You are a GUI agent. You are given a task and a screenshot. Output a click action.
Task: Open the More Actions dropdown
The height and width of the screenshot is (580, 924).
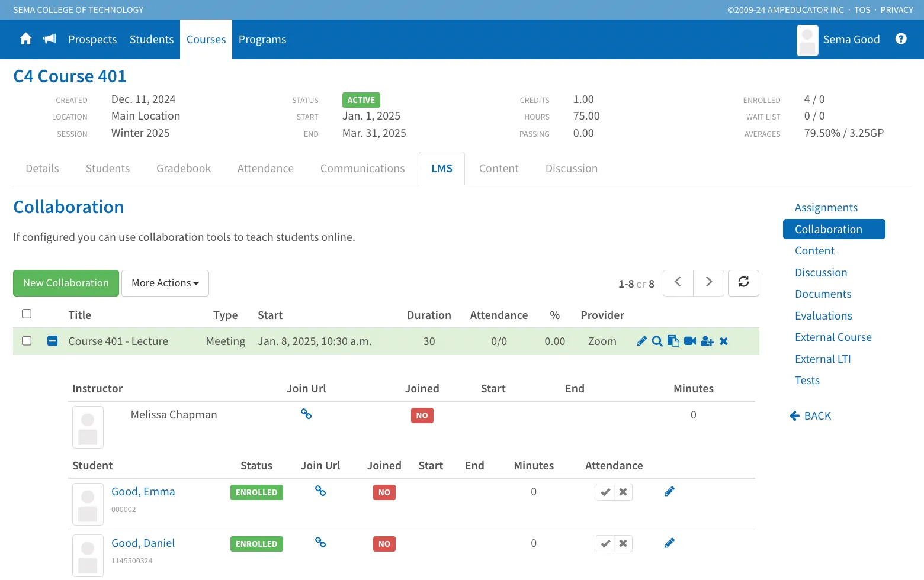165,283
